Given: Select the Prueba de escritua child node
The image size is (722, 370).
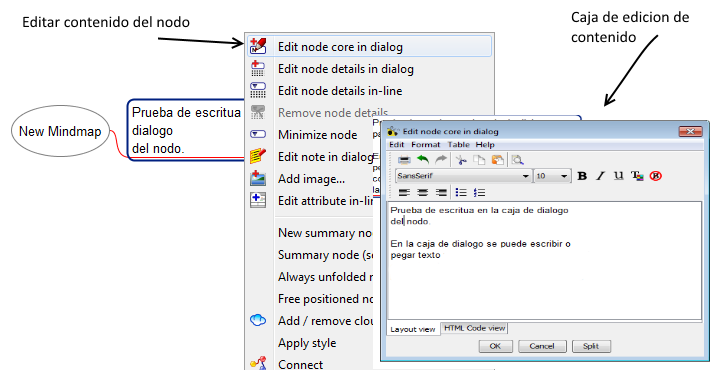Looking at the screenshot, I should coord(186,130).
